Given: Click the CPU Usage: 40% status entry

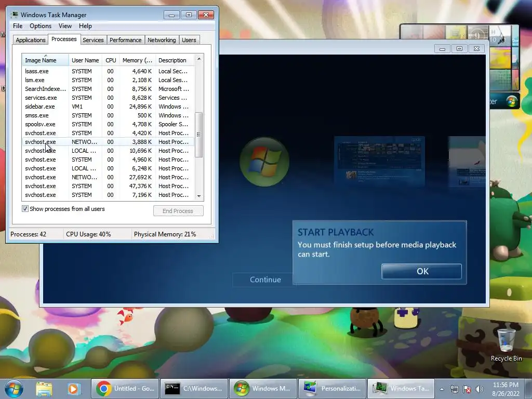Looking at the screenshot, I should pos(88,234).
